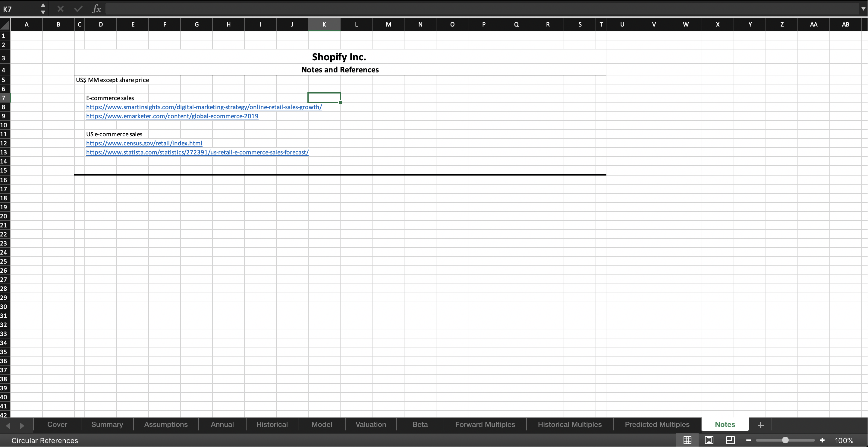Click inside the formula bar field
The height and width of the screenshot is (447, 868).
[x=482, y=9]
